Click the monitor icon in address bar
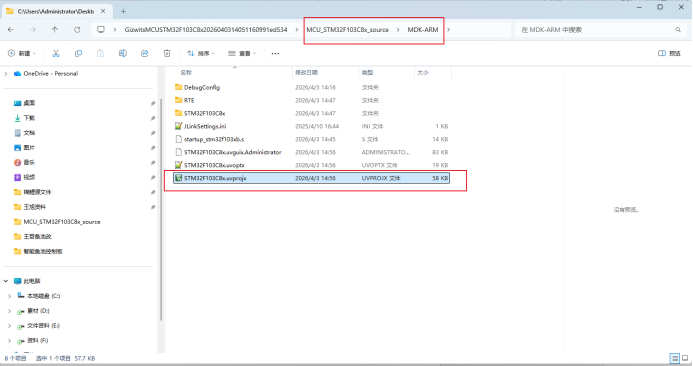Viewport: 693px width, 366px height. coord(101,30)
